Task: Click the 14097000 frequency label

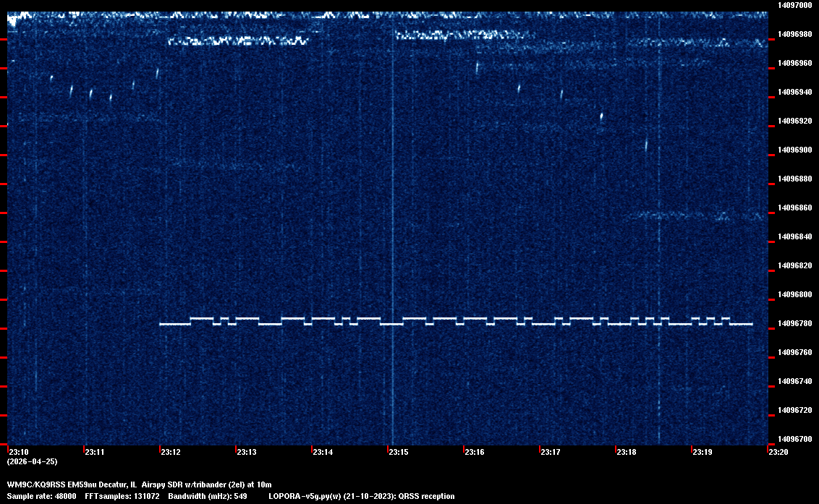Action: tap(794, 5)
